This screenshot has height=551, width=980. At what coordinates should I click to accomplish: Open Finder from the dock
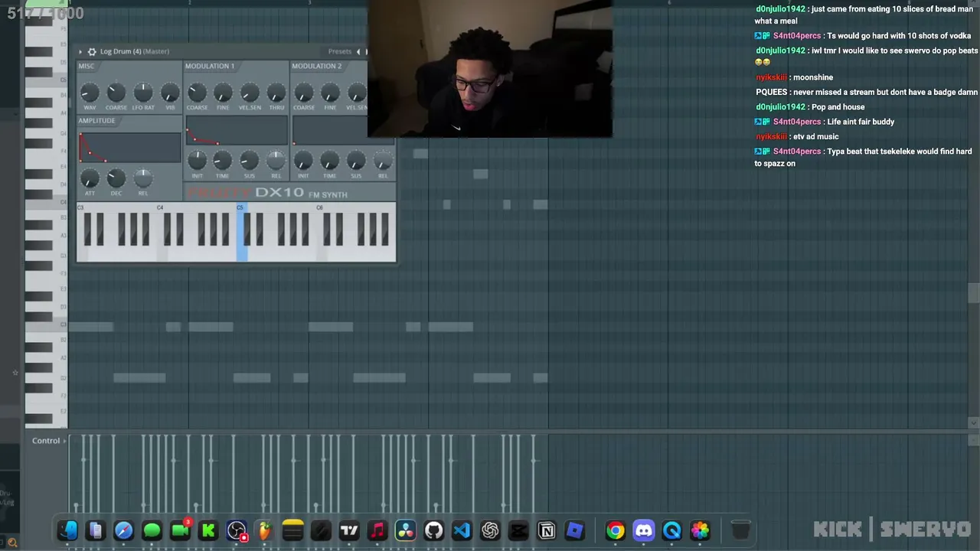[x=67, y=530]
